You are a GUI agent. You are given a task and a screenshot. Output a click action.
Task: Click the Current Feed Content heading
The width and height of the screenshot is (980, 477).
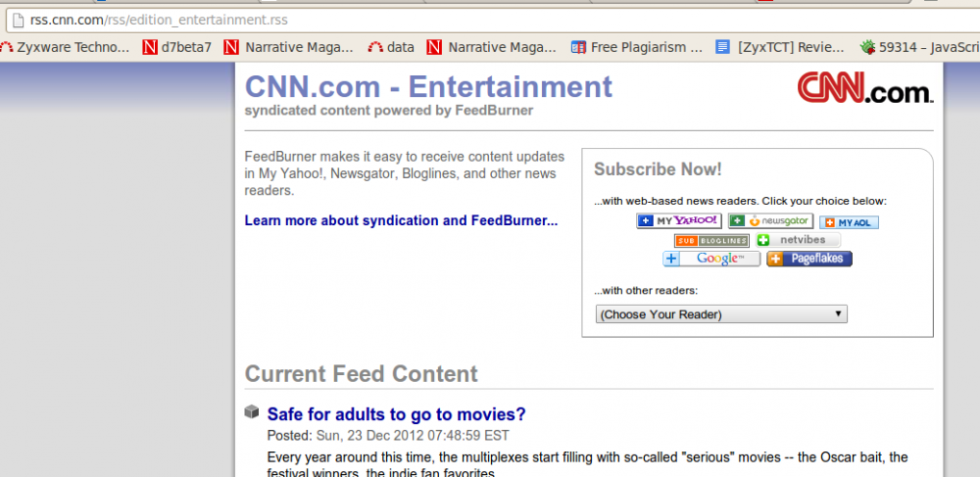[362, 374]
